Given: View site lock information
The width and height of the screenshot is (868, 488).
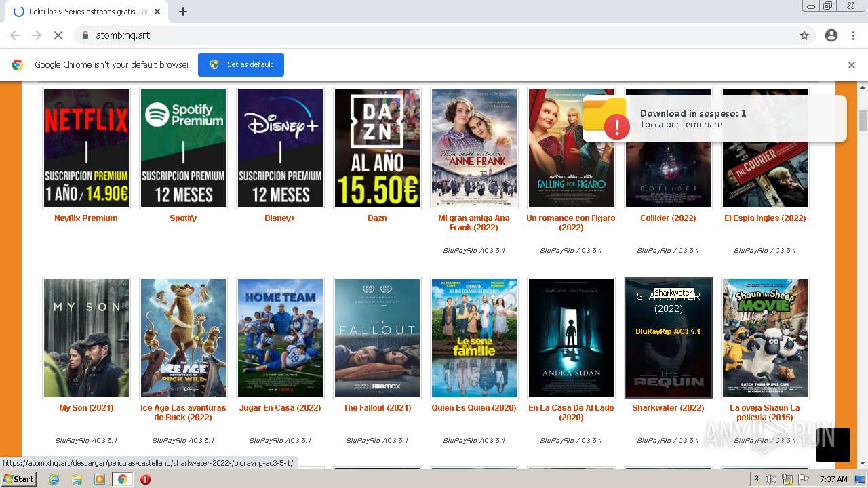Looking at the screenshot, I should [x=85, y=35].
